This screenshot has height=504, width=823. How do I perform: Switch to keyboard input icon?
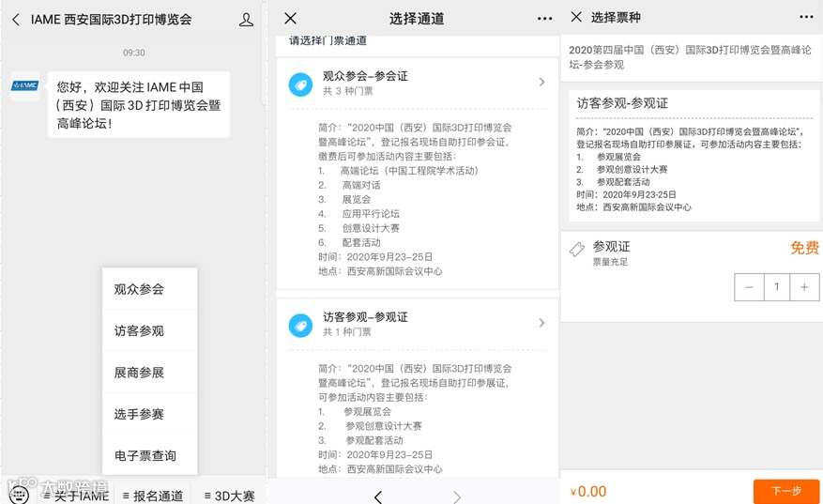tap(19, 495)
